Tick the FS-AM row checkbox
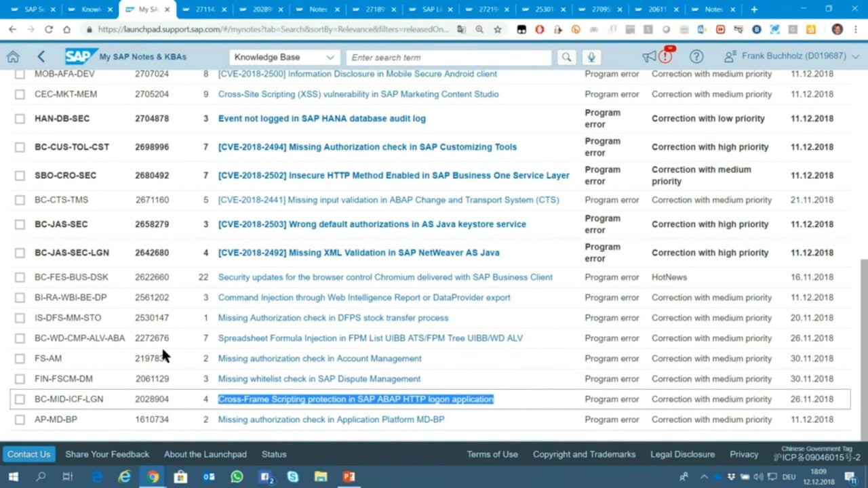Viewport: 868px width, 488px height. tap(20, 359)
